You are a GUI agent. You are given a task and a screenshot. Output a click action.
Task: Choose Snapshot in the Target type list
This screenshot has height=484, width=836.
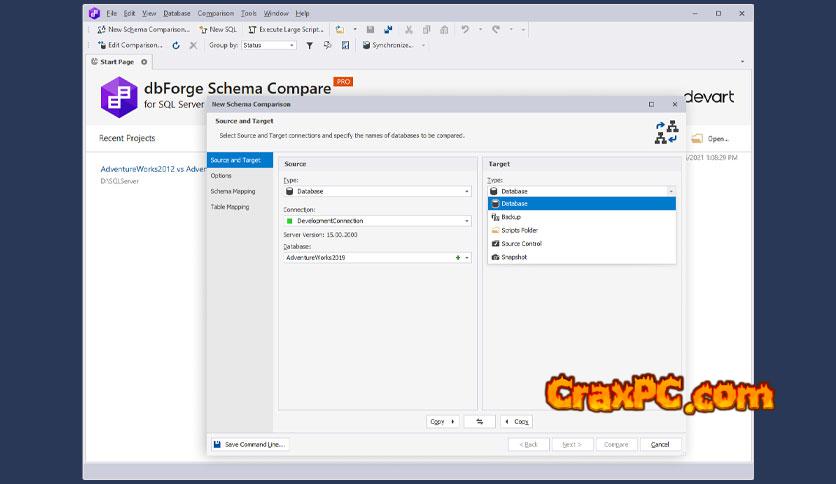pyautogui.click(x=582, y=257)
